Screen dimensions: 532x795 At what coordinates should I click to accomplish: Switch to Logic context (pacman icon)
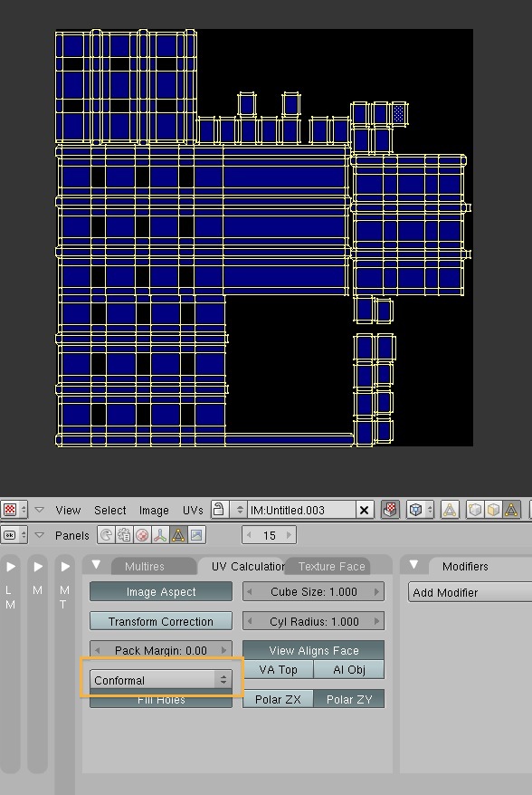pyautogui.click(x=106, y=535)
